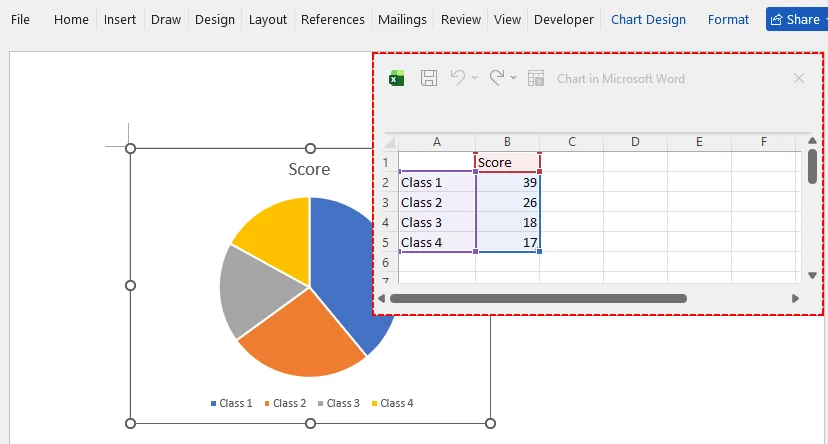Click the scroll down arrow in spreadsheet

click(812, 275)
